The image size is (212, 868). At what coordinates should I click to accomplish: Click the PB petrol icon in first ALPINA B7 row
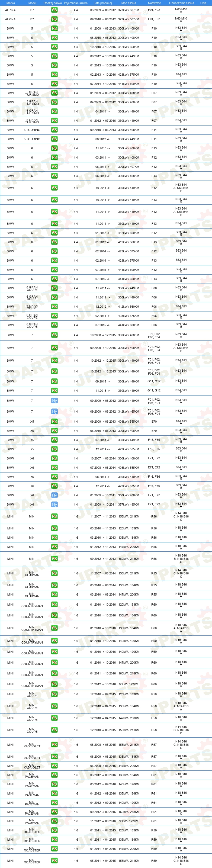(54, 10)
